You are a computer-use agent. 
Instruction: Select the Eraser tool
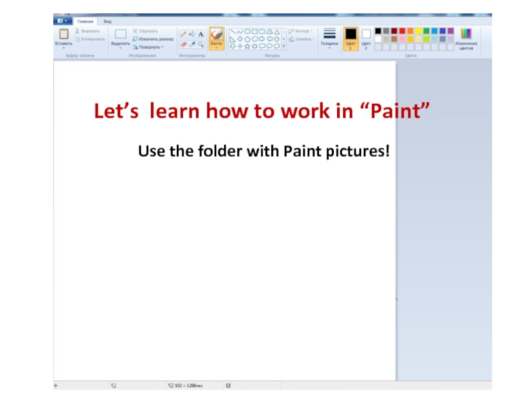pyautogui.click(x=184, y=44)
